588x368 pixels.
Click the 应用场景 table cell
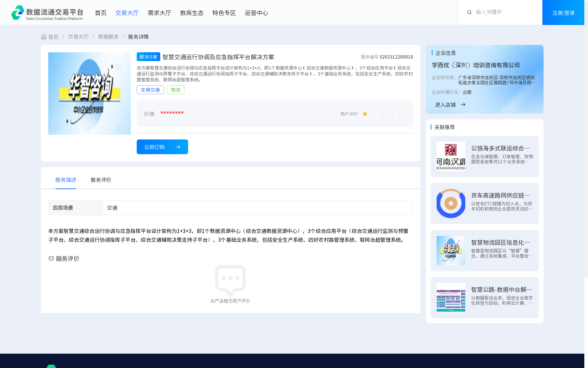[x=75, y=208]
